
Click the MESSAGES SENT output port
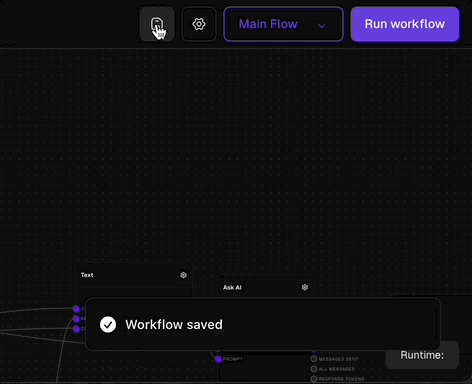pos(314,359)
